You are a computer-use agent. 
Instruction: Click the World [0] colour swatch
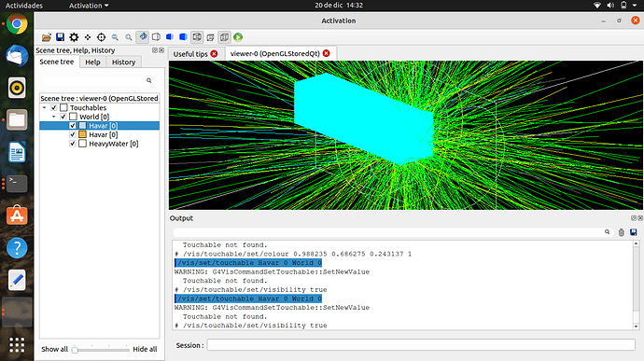tap(73, 117)
